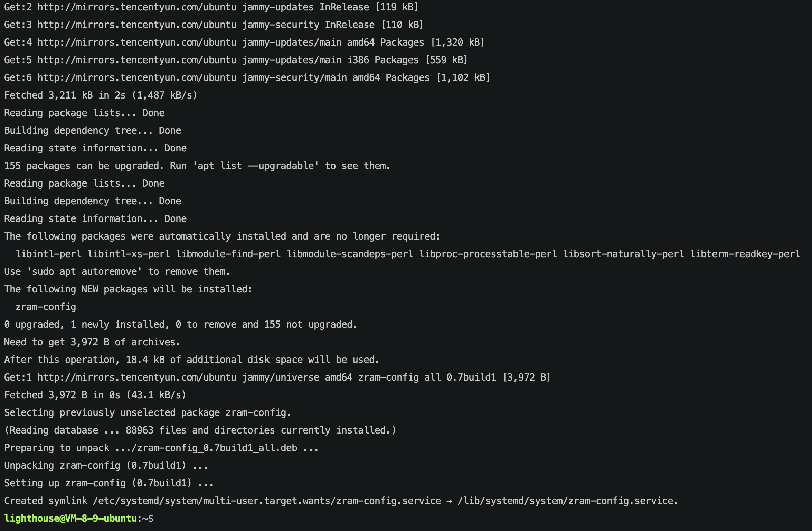Click the libmodule-scandeps-perl package name
This screenshot has height=531, width=812.
350,254
